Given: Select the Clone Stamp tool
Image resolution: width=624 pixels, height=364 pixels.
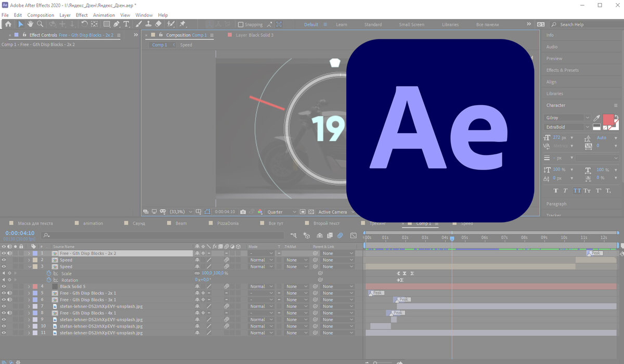Looking at the screenshot, I should click(149, 24).
